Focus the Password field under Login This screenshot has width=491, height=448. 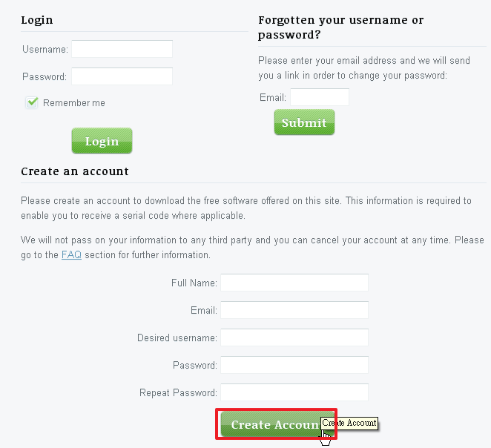click(x=122, y=76)
